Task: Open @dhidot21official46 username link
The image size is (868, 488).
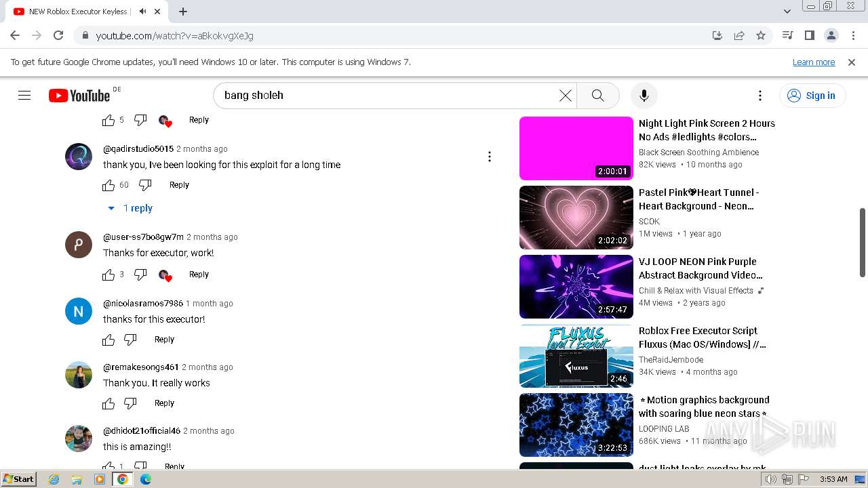Action: 142,430
